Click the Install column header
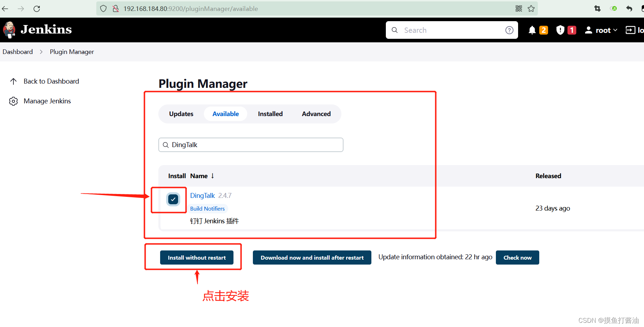 (x=177, y=176)
